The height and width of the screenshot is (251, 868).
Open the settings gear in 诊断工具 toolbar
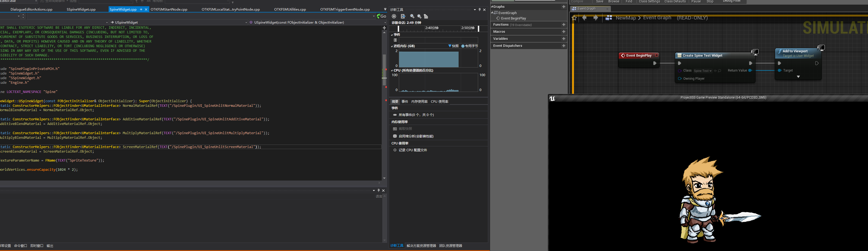394,16
